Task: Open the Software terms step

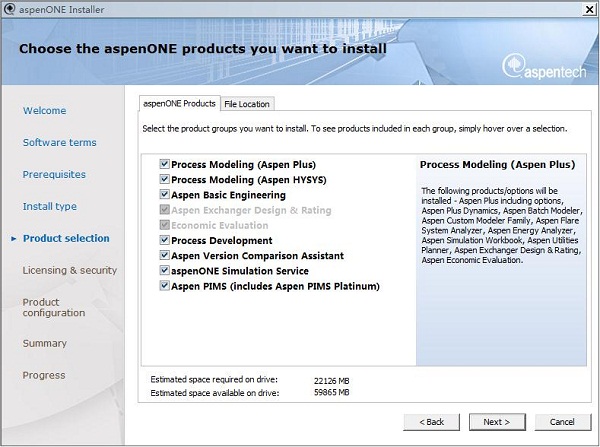Action: tap(59, 142)
